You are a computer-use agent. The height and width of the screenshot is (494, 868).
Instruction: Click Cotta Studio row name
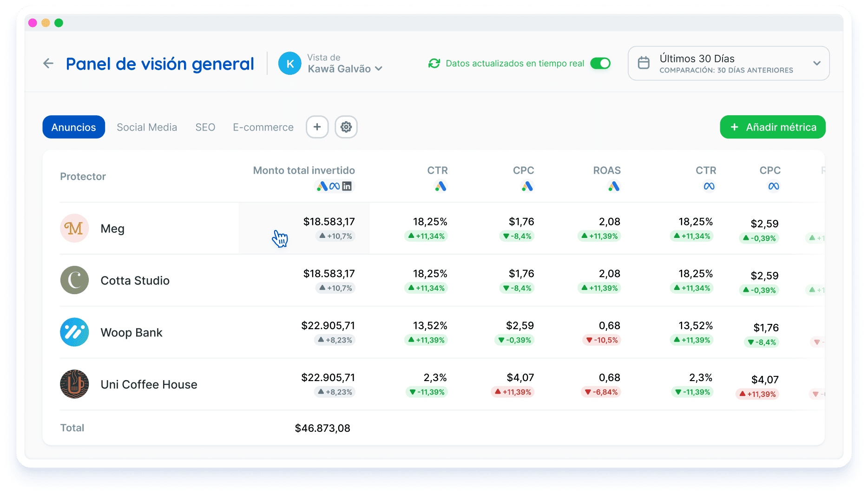(135, 281)
